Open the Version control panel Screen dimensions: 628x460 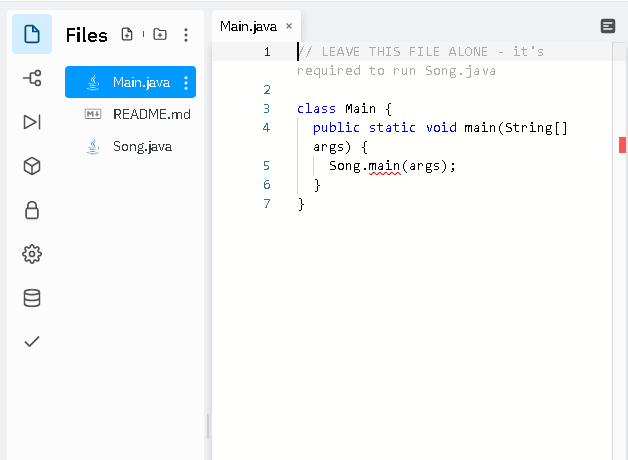[32, 78]
